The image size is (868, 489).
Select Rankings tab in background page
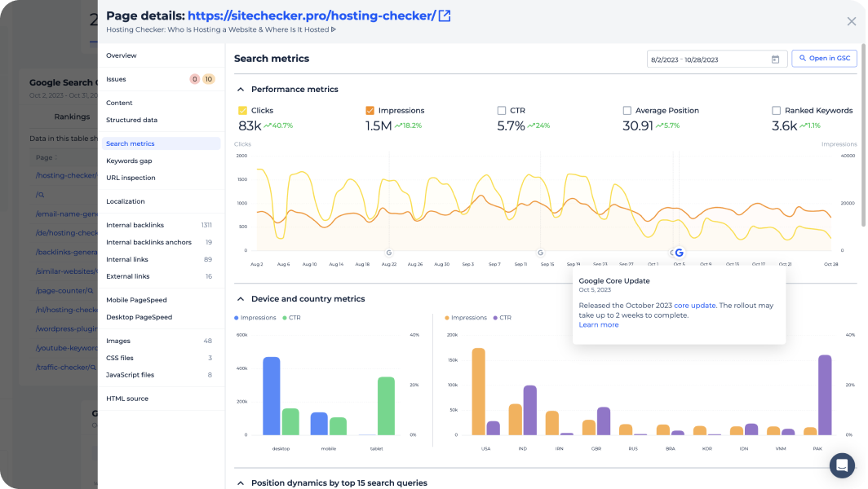coord(72,117)
